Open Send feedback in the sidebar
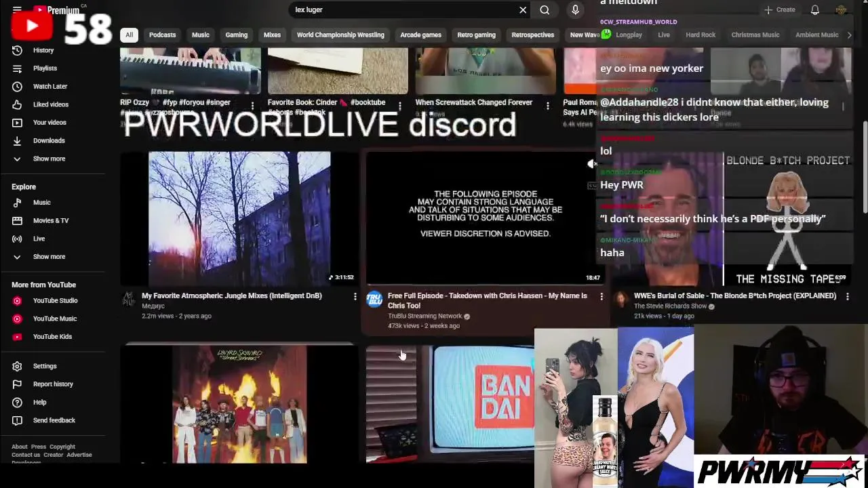Viewport: 868px width, 488px height. 54,421
